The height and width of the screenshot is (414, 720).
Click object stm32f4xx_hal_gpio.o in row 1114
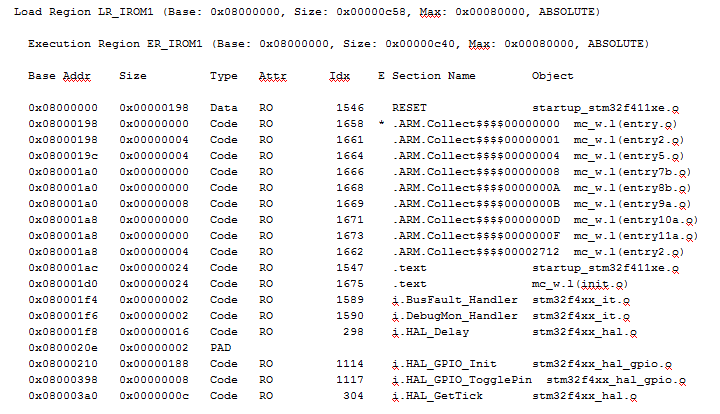coord(602,364)
